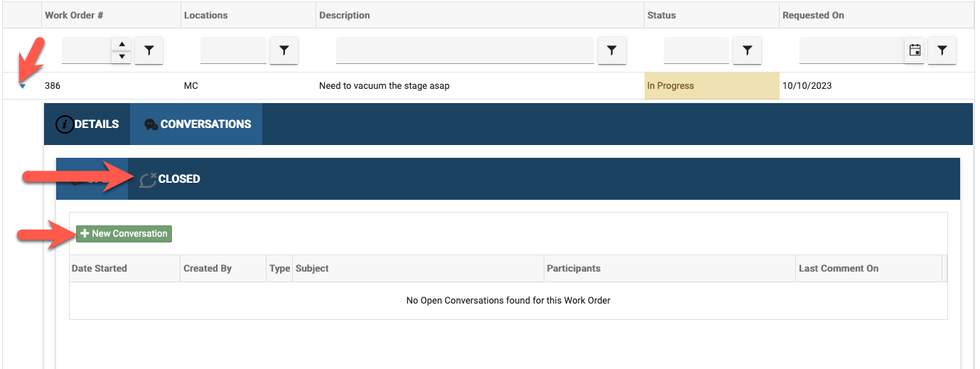Decrement the Work Order number spinner down
This screenshot has width=980, height=369.
pyautogui.click(x=122, y=56)
